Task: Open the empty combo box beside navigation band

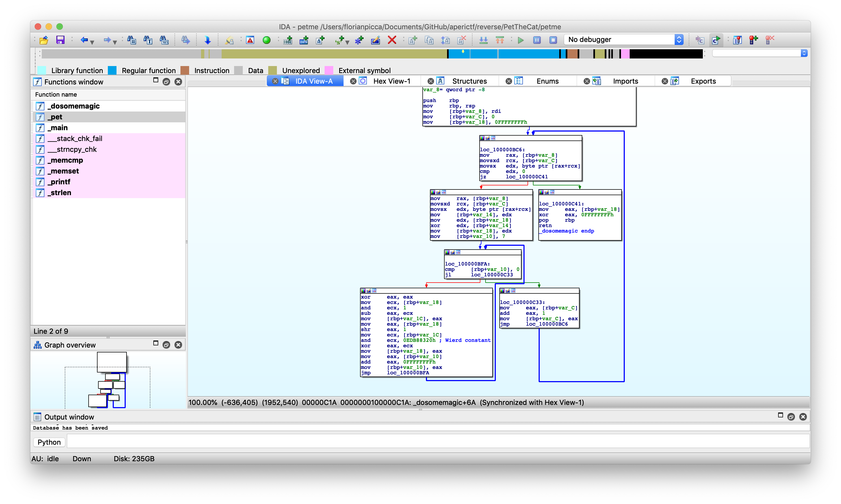Action: [760, 53]
